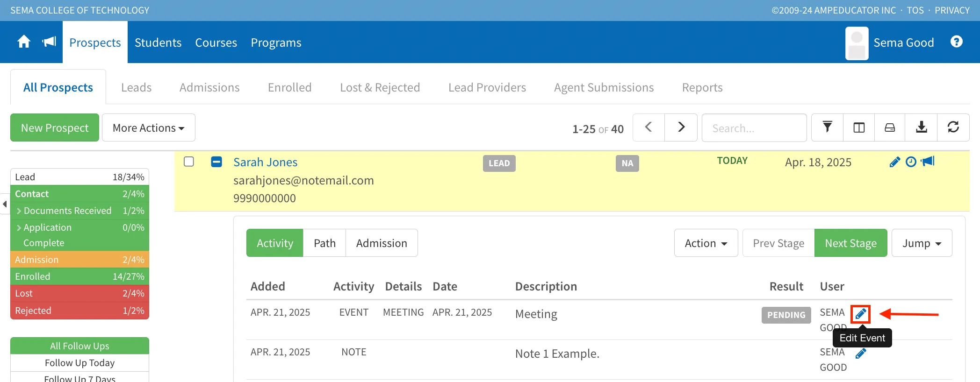Select the Path tab
The width and height of the screenshot is (980, 382).
click(324, 243)
